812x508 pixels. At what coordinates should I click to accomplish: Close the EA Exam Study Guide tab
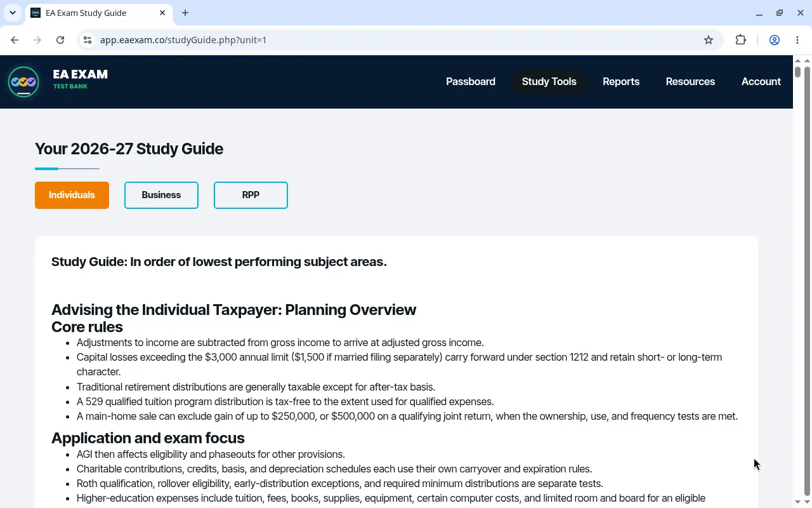pos(163,13)
